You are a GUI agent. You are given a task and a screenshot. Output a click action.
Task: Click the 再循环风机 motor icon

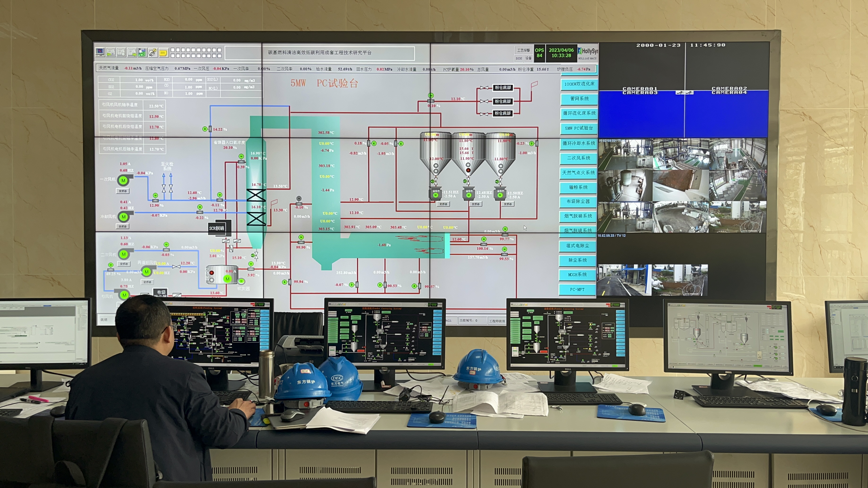(147, 271)
